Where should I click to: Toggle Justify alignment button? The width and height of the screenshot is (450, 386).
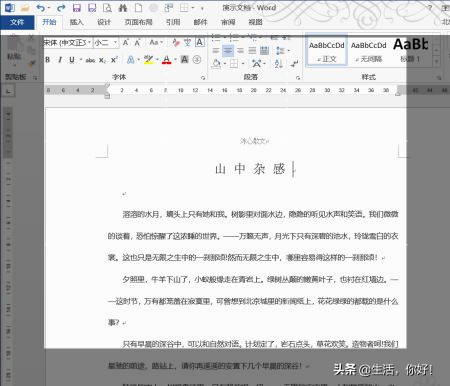tap(252, 51)
